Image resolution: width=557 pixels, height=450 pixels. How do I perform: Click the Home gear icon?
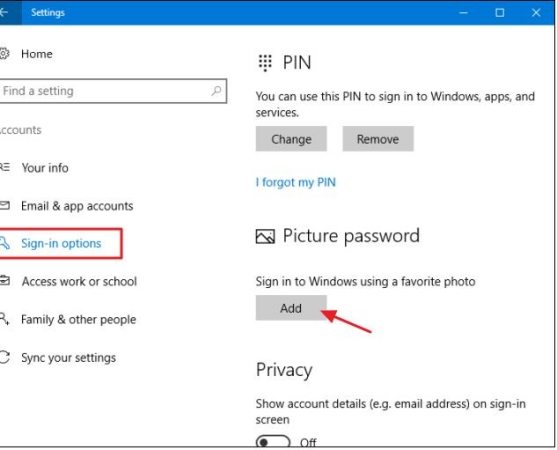(x=4, y=54)
